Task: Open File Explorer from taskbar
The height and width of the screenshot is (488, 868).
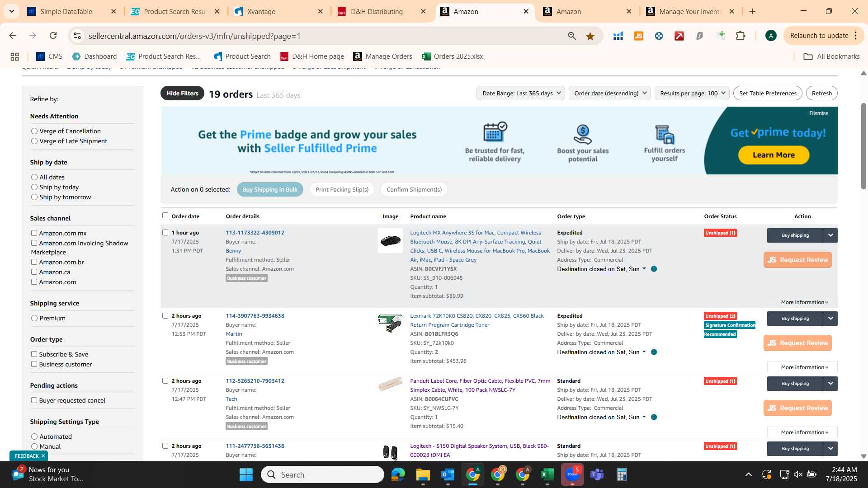Action: point(423,474)
